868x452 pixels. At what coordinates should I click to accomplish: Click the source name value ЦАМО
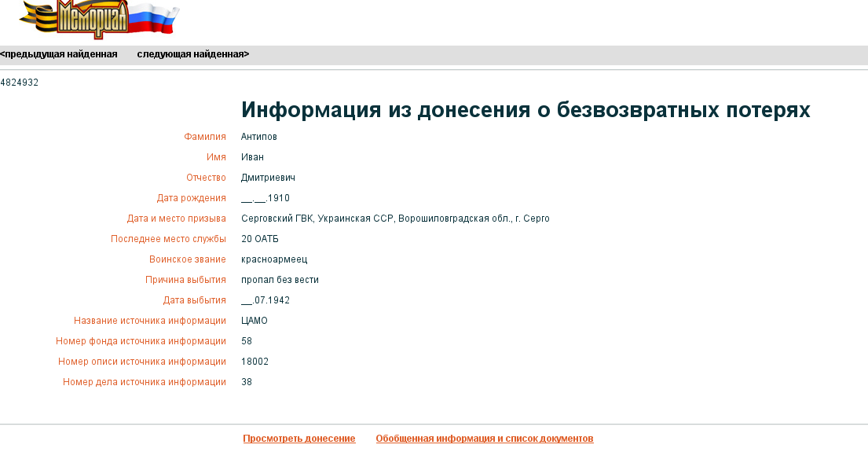[255, 321]
